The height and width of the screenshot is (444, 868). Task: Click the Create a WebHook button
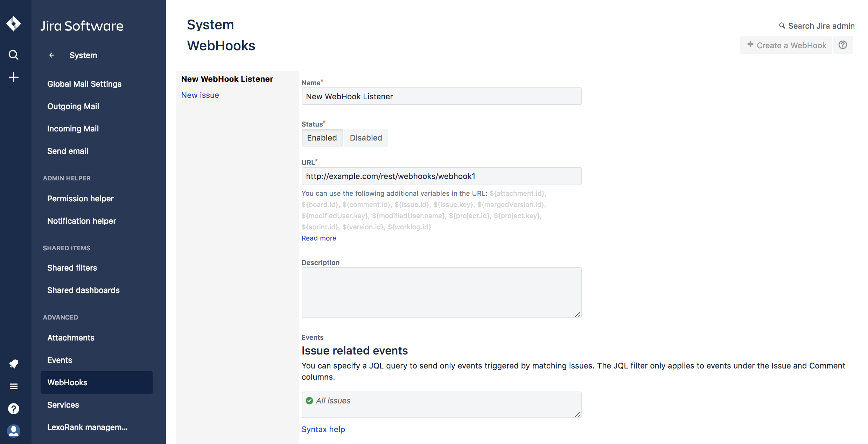pyautogui.click(x=786, y=45)
